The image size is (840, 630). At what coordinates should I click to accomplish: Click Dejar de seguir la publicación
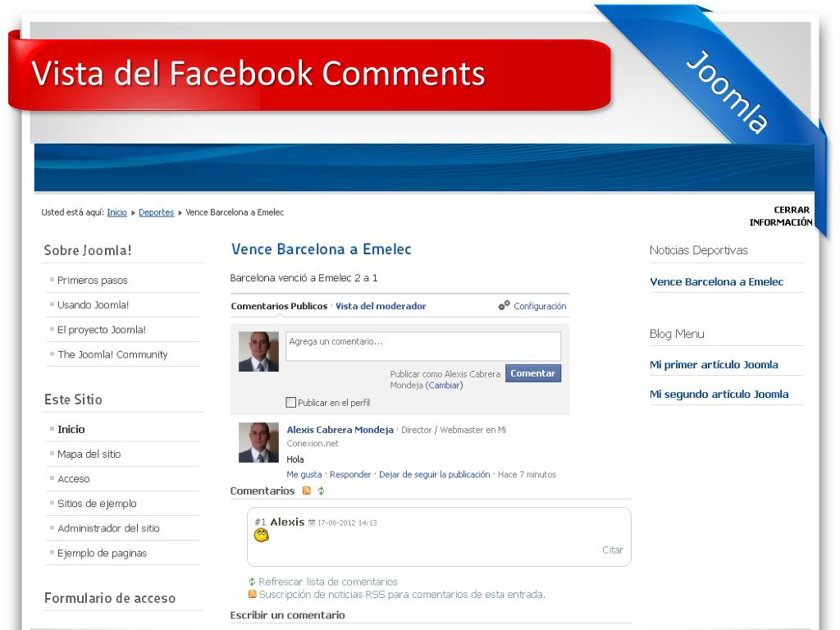tap(435, 475)
